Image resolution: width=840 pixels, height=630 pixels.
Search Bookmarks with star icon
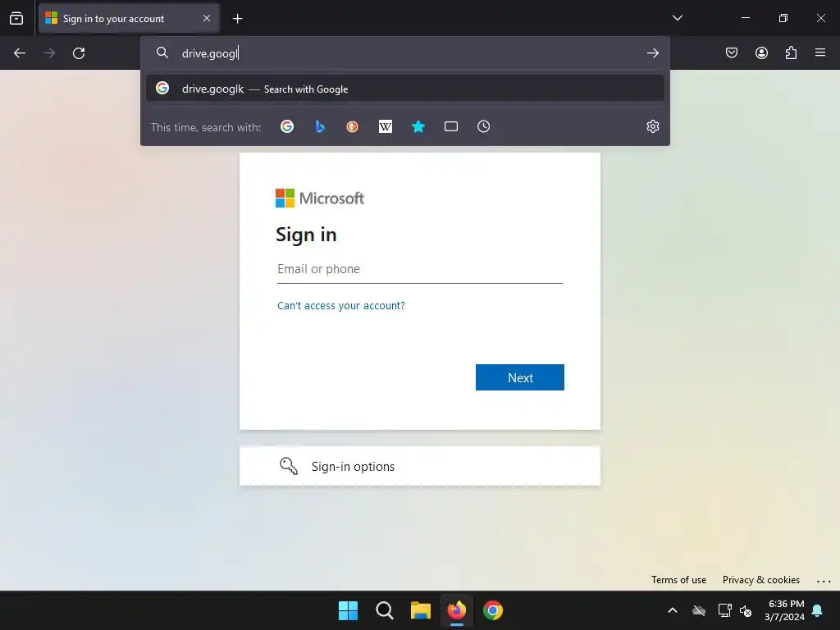click(418, 126)
